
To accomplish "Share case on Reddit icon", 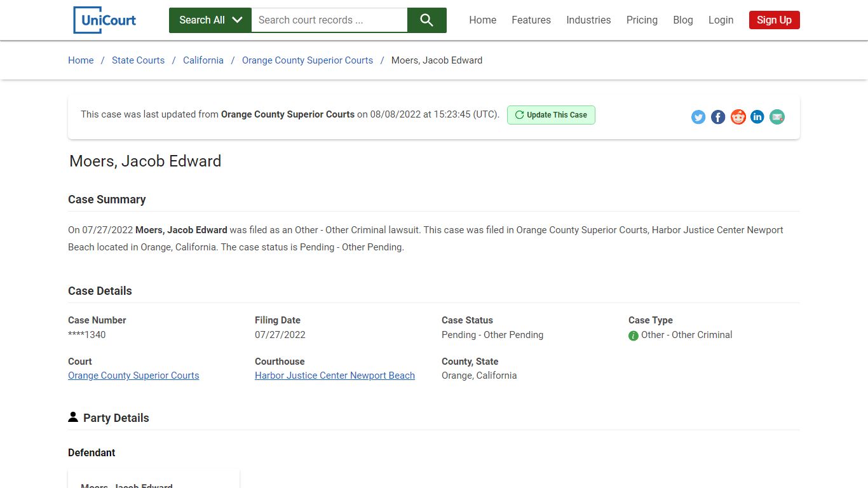I will (x=738, y=117).
